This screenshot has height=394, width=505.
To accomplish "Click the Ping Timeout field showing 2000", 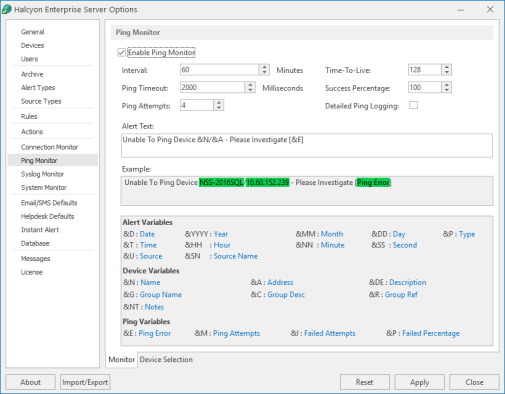I will 213,87.
